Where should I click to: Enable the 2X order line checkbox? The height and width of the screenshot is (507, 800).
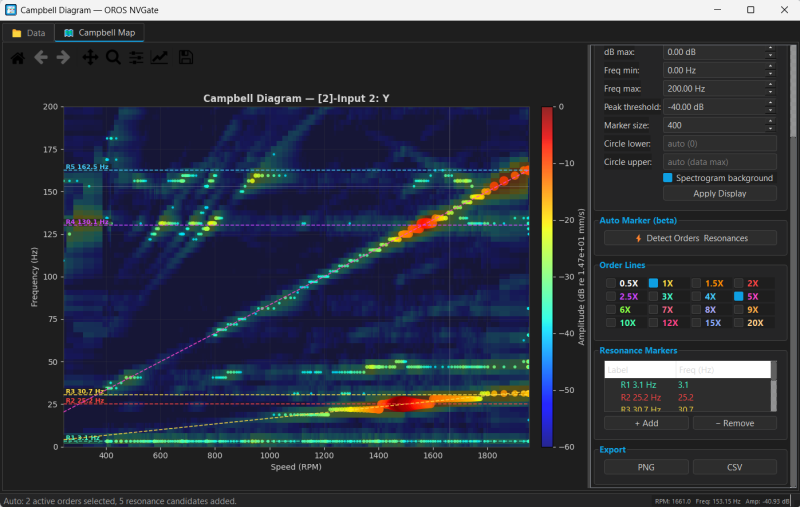pos(738,283)
